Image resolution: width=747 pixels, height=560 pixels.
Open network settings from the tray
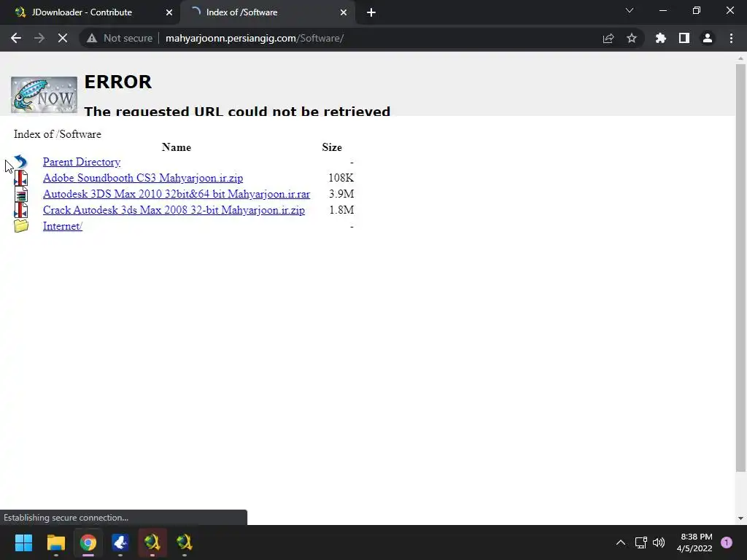coord(640,542)
